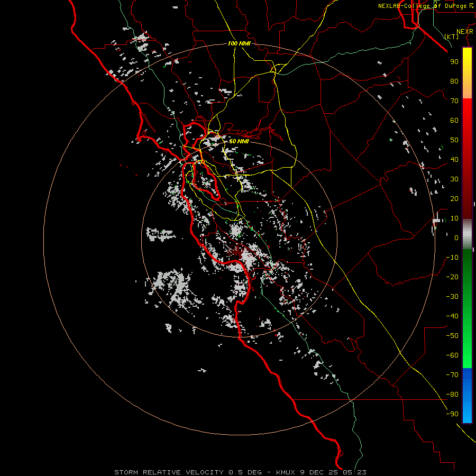Click the -60 value on velocity scale
Viewport: 476px width, 476px height.
click(x=452, y=355)
